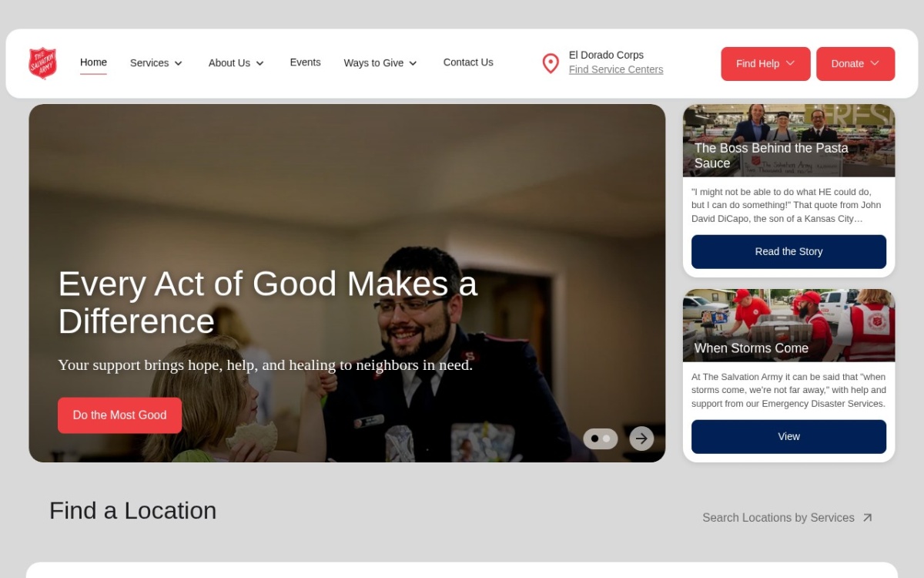Click the Do the Most Good button

(119, 415)
